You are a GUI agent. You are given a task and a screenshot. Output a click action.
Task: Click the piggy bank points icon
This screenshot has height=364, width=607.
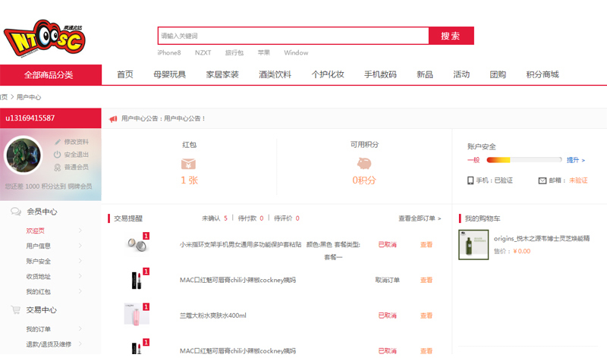point(363,163)
